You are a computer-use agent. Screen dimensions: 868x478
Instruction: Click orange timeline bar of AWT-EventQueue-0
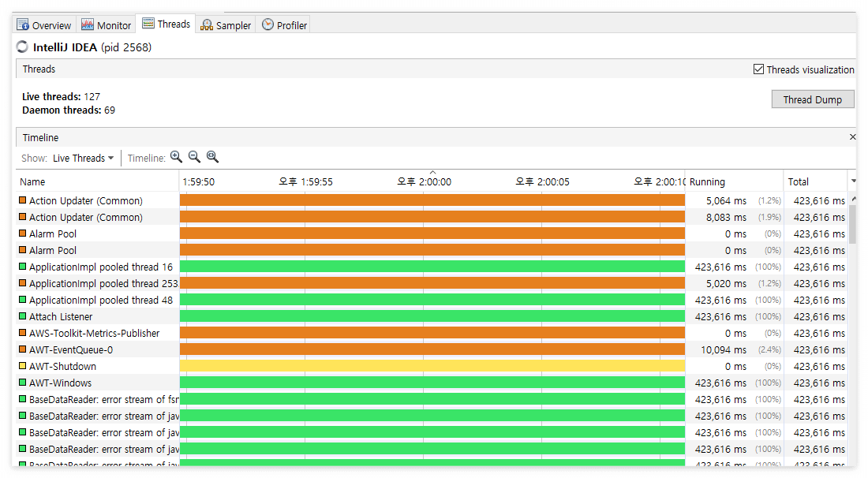[x=432, y=349]
